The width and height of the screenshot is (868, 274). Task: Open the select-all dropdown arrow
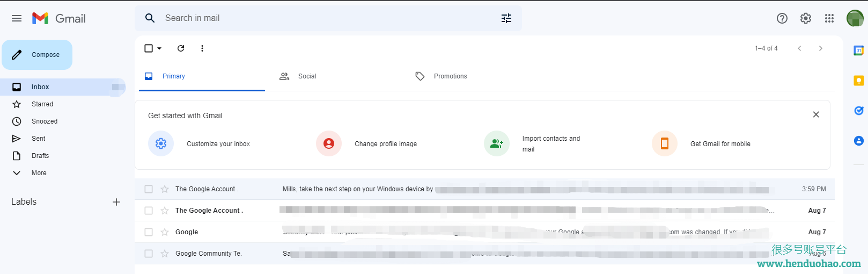point(159,48)
